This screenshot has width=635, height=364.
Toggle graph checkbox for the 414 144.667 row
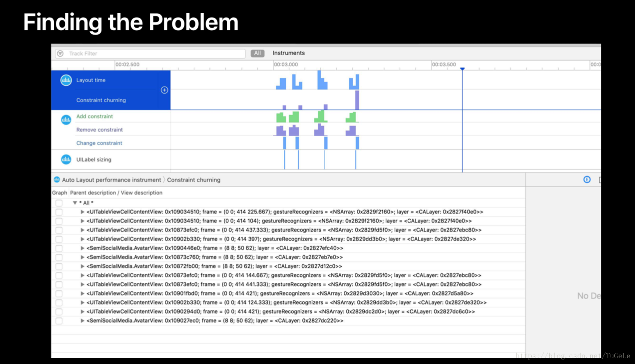(59, 276)
